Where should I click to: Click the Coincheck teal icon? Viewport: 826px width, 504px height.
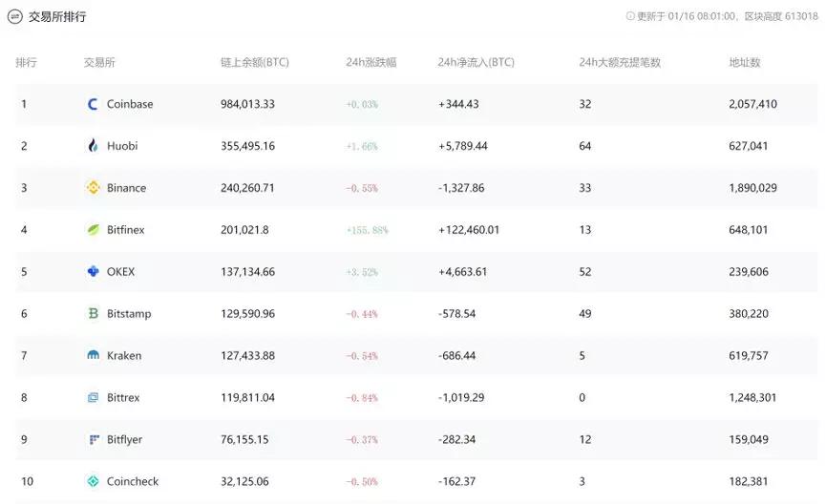94,481
